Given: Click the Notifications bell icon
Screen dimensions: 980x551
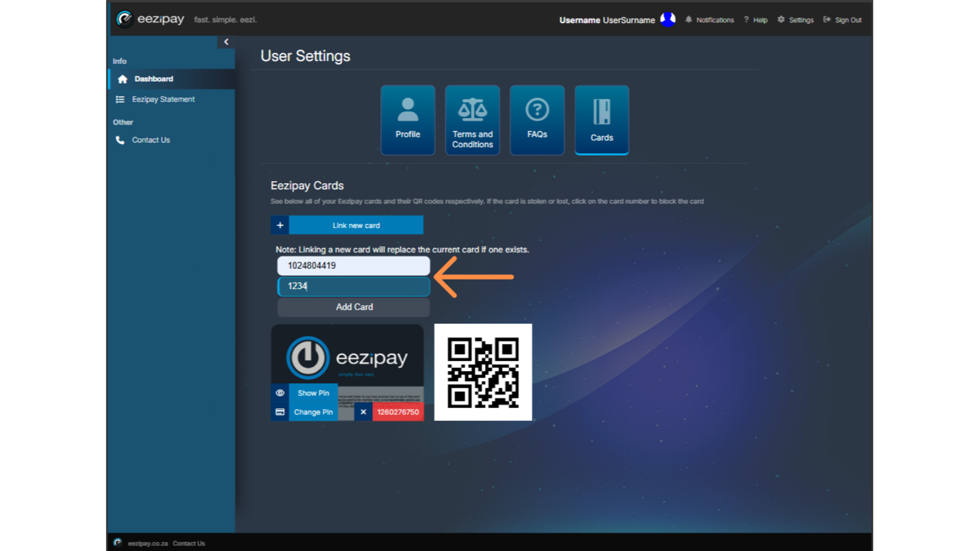Looking at the screenshot, I should 689,19.
